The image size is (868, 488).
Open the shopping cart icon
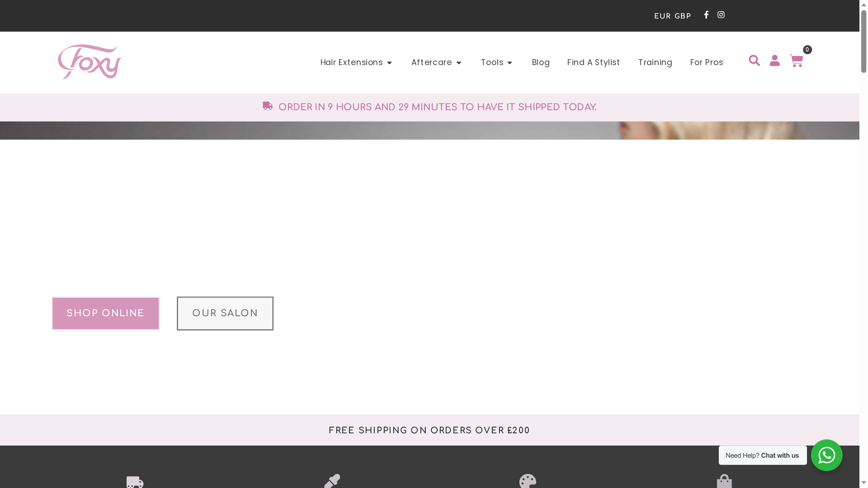coord(796,61)
